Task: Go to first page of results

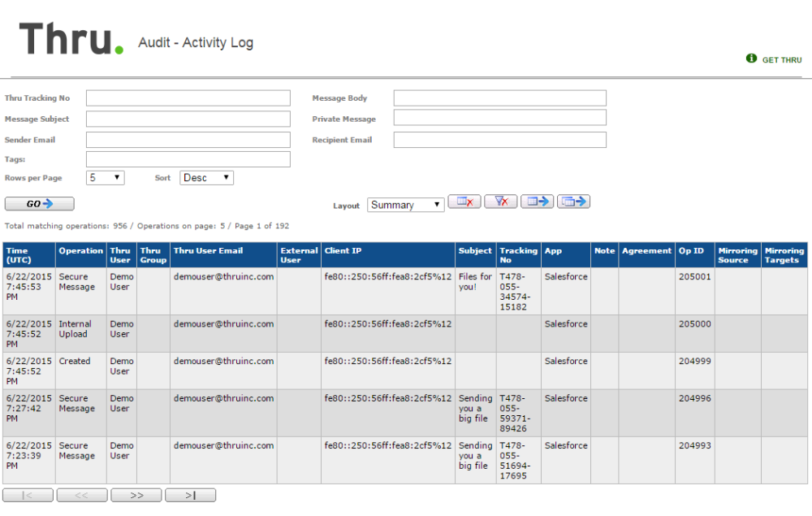Action: tap(28, 495)
